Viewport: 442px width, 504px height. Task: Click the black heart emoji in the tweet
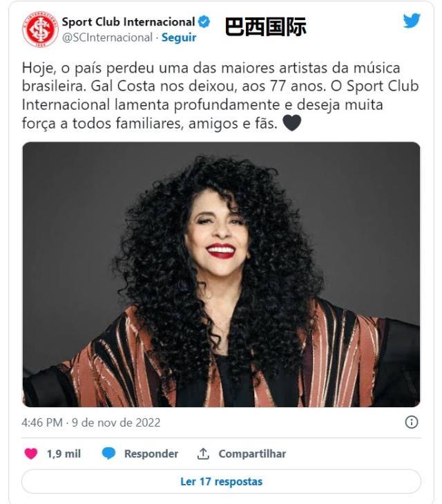(291, 123)
